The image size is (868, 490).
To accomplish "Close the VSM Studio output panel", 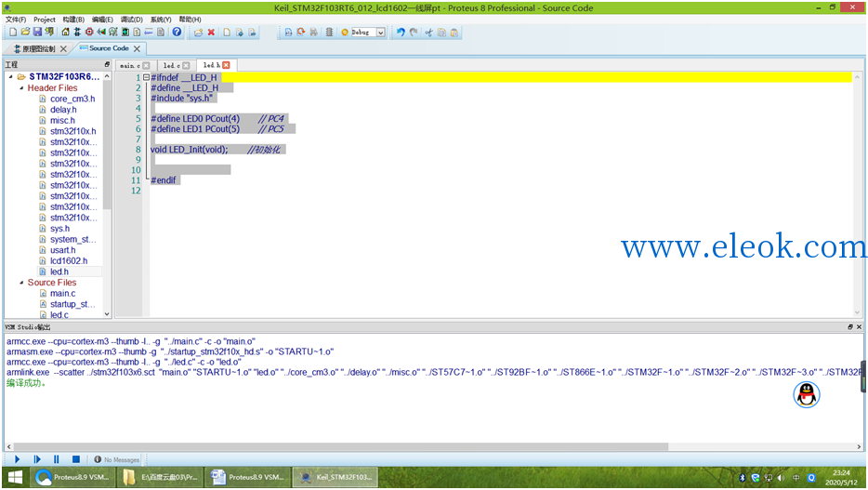I will point(859,327).
